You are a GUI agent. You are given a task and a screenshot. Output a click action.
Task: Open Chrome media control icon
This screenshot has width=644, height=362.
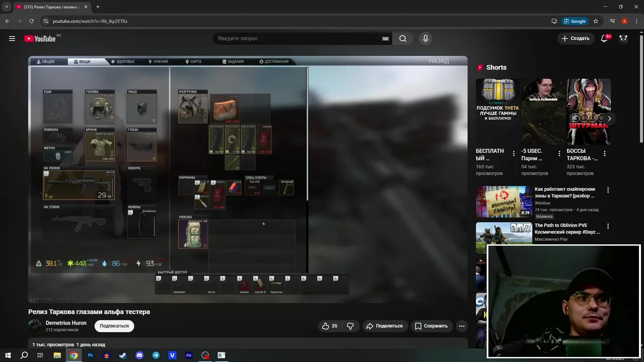click(x=612, y=21)
